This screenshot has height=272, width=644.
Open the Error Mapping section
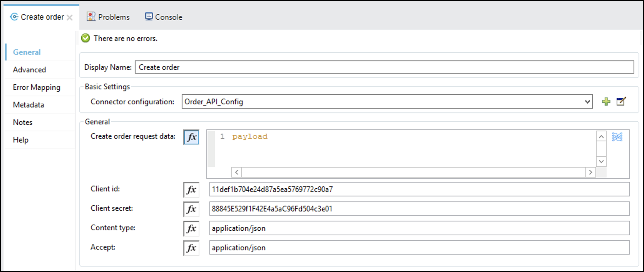point(37,87)
